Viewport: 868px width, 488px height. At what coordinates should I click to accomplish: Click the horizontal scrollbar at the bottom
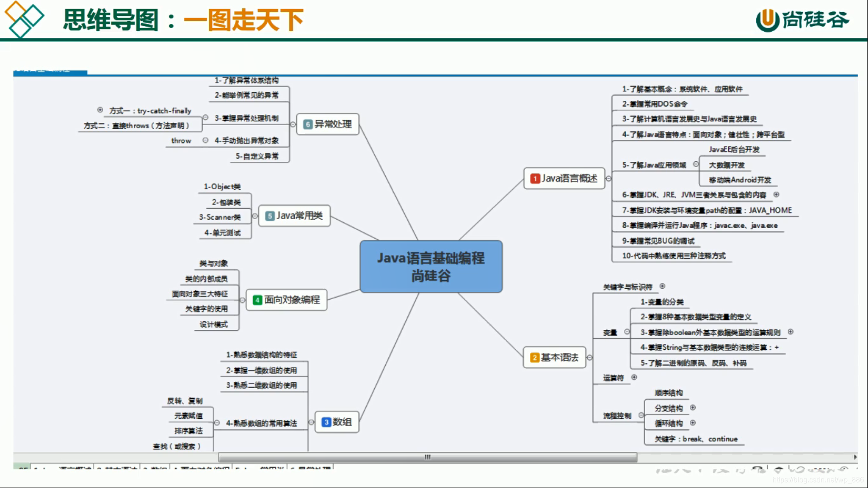point(427,457)
